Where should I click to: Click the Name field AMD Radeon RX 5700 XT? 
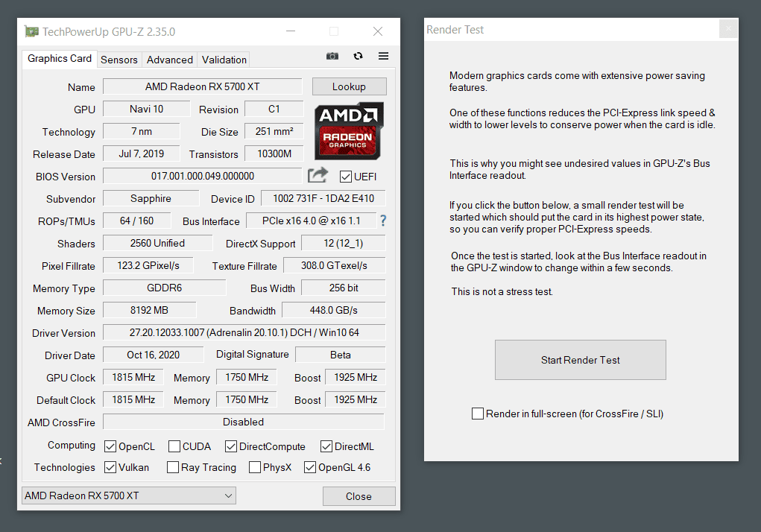click(x=203, y=86)
